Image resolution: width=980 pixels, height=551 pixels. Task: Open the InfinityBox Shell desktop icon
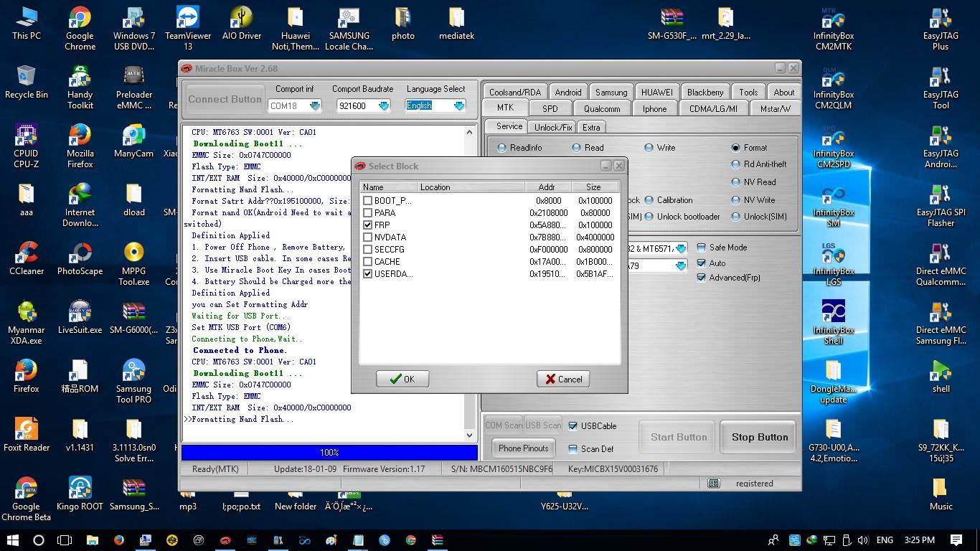834,324
